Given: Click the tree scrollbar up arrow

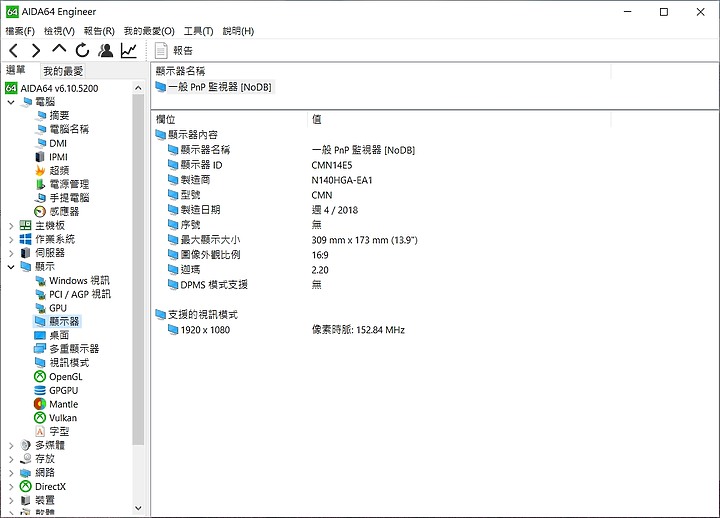Looking at the screenshot, I should (138, 87).
